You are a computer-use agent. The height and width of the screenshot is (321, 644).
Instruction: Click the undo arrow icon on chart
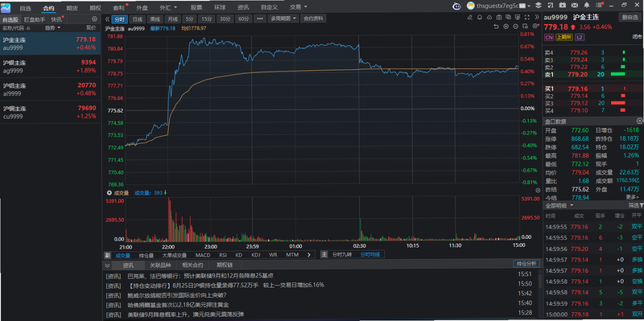pyautogui.click(x=496, y=27)
